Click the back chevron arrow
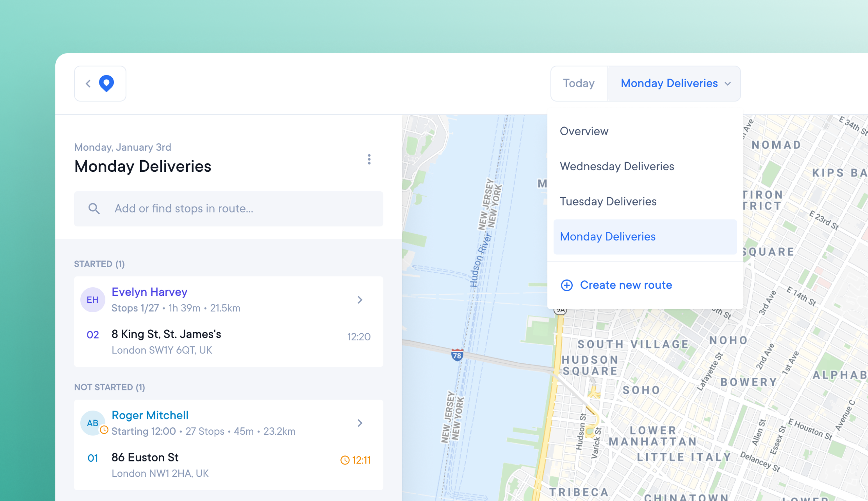Image resolution: width=868 pixels, height=501 pixels. point(88,84)
